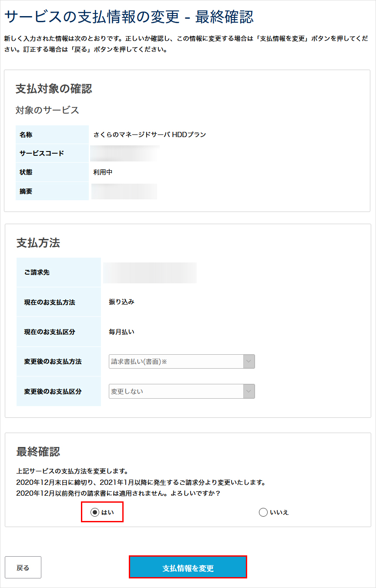The width and height of the screenshot is (376, 588).
Task: Select the いいえ radio button
Action: [263, 512]
